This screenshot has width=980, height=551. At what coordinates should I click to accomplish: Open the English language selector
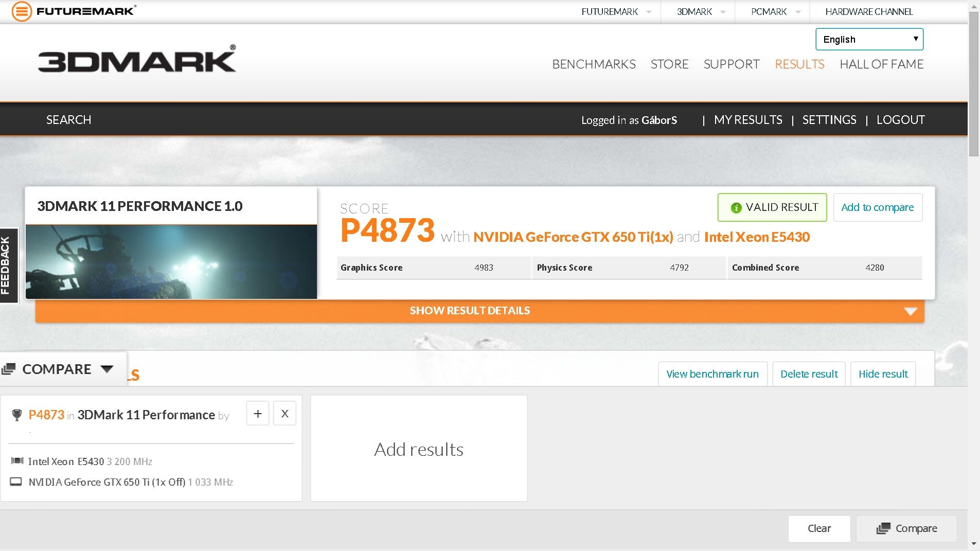[869, 40]
